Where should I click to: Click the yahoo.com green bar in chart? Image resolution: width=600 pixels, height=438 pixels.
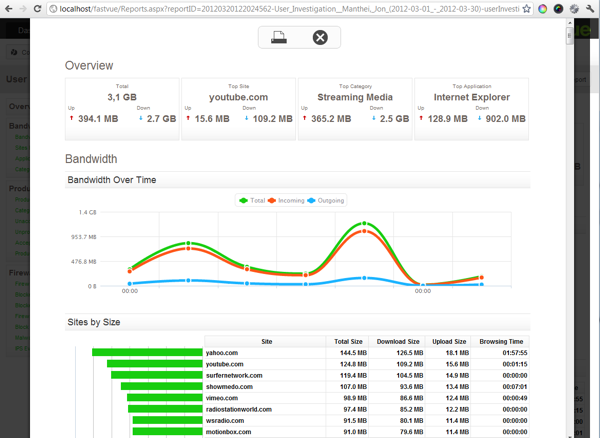tap(147, 352)
